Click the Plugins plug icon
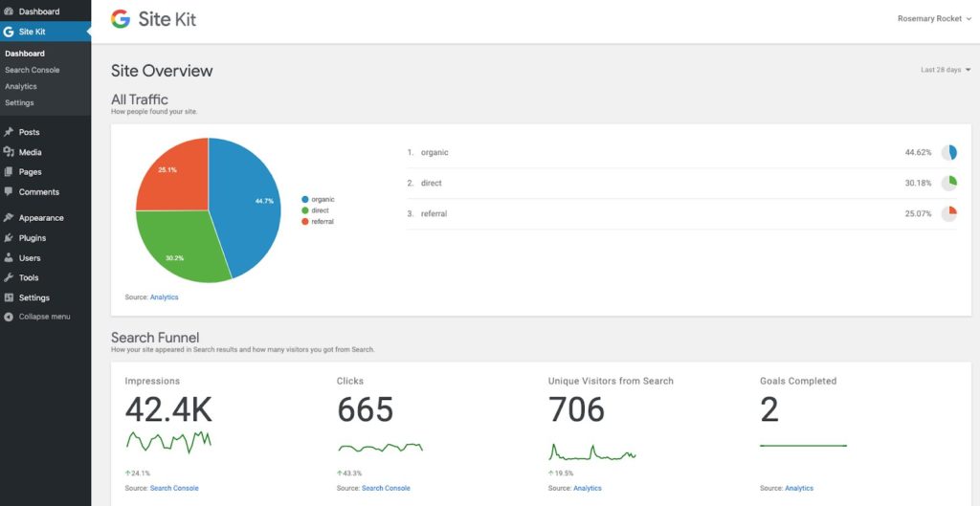 pos(8,238)
